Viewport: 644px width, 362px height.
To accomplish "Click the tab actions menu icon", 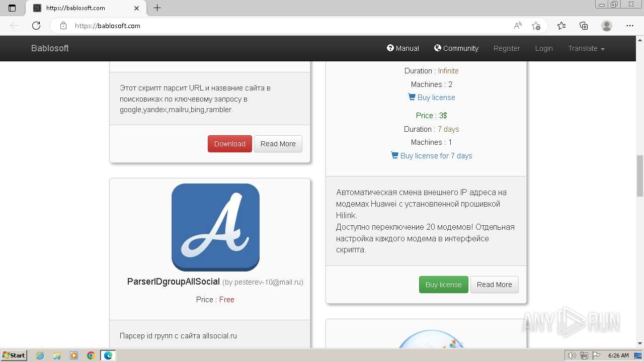I will tap(12, 8).
